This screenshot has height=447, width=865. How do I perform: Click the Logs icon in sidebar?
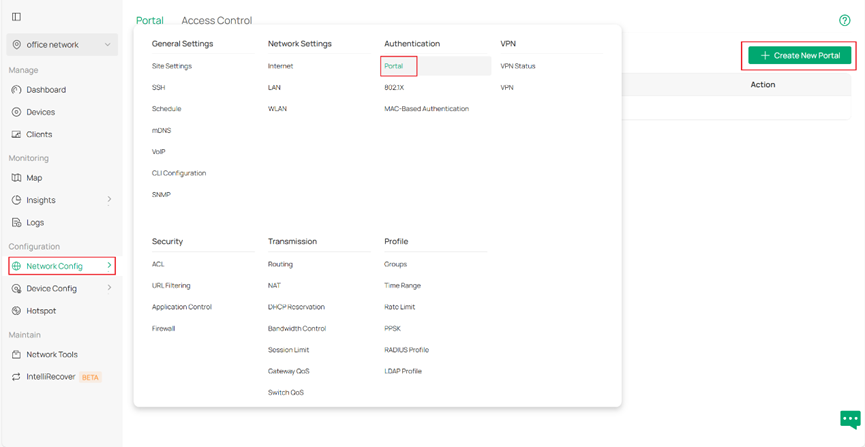click(16, 222)
